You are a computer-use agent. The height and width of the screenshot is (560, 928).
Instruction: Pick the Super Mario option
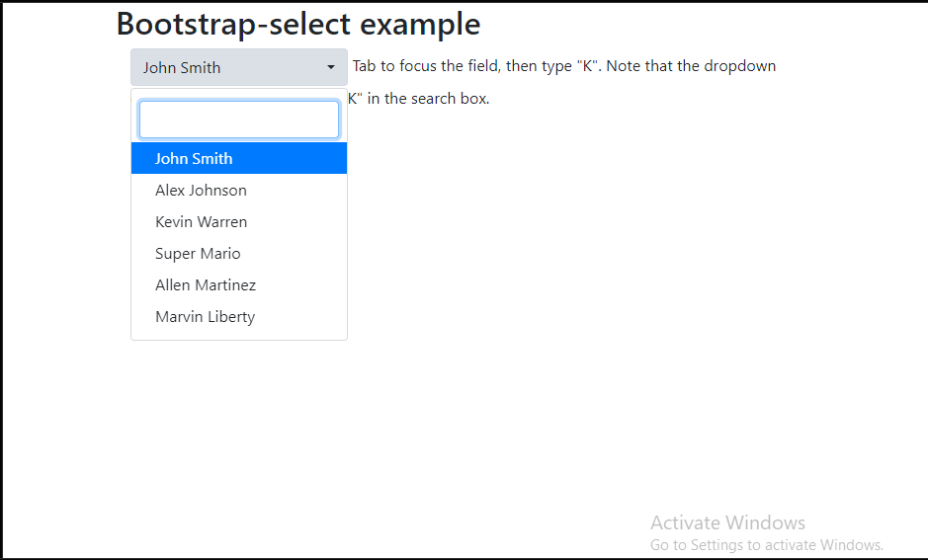198,253
